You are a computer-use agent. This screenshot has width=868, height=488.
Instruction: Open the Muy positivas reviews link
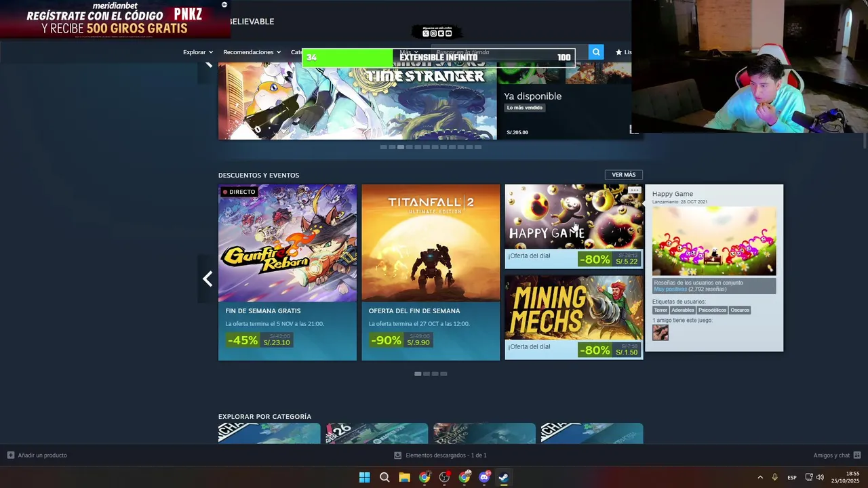click(x=670, y=289)
